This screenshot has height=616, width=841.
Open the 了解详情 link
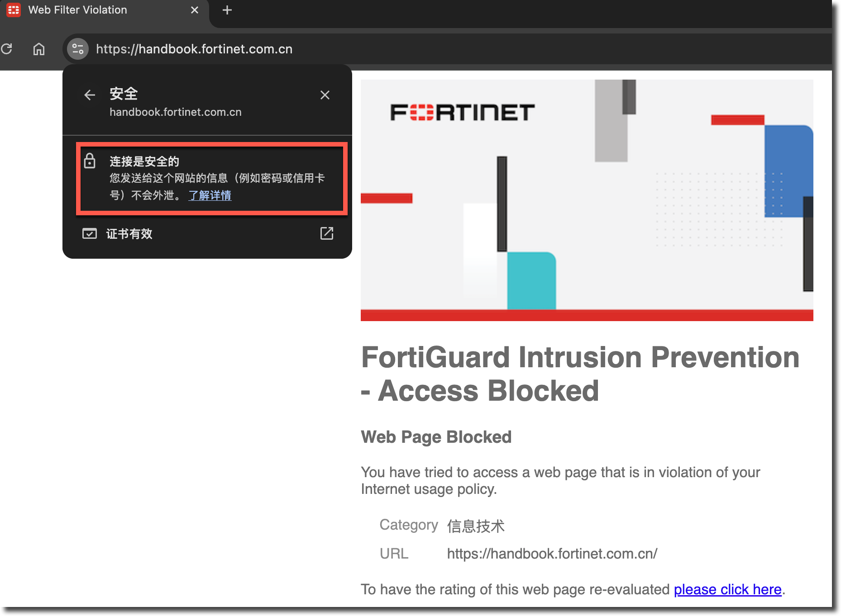click(x=210, y=195)
